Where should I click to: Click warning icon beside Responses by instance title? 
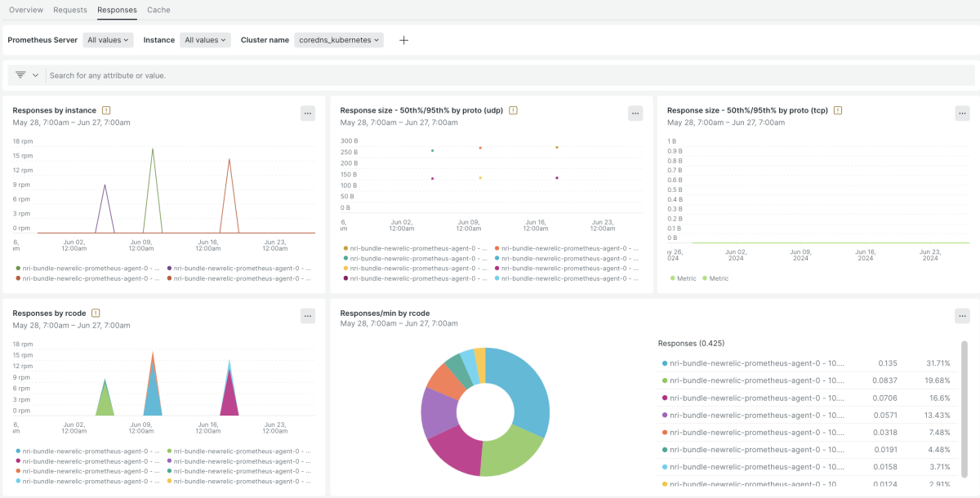pos(106,110)
